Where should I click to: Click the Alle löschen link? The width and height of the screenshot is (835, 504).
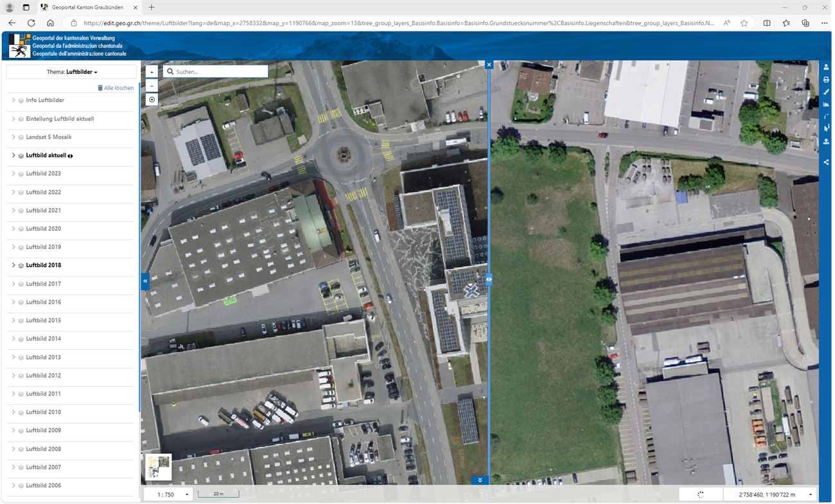click(x=116, y=88)
